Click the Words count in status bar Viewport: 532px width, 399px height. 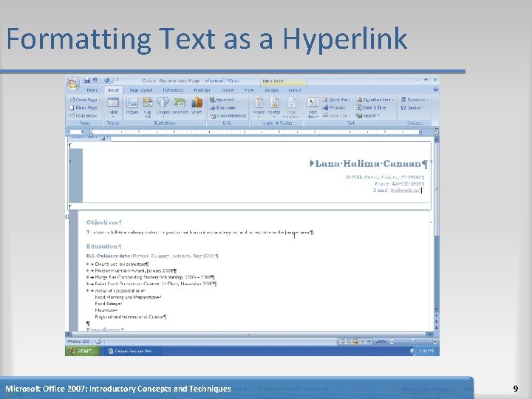pos(78,341)
